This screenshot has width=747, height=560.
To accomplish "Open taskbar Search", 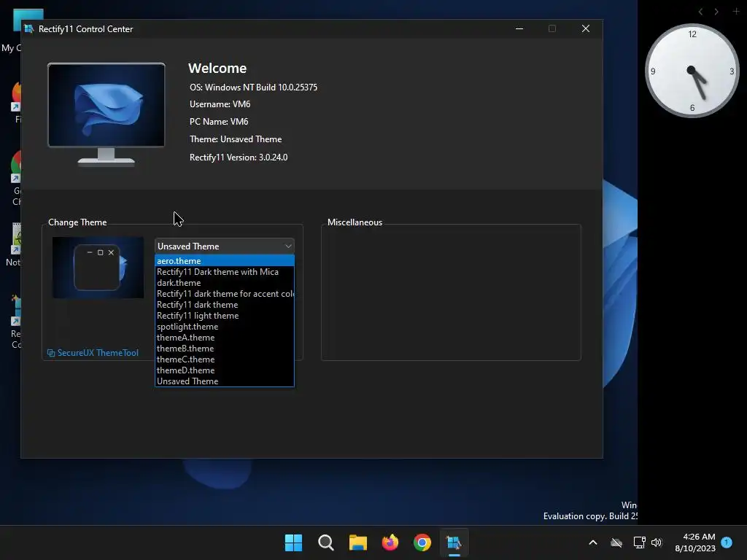I will tap(326, 542).
